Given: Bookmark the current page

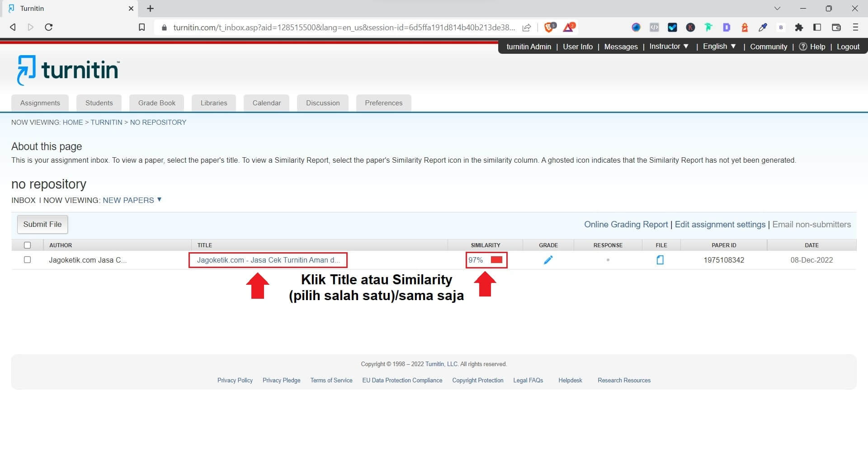Looking at the screenshot, I should (142, 27).
